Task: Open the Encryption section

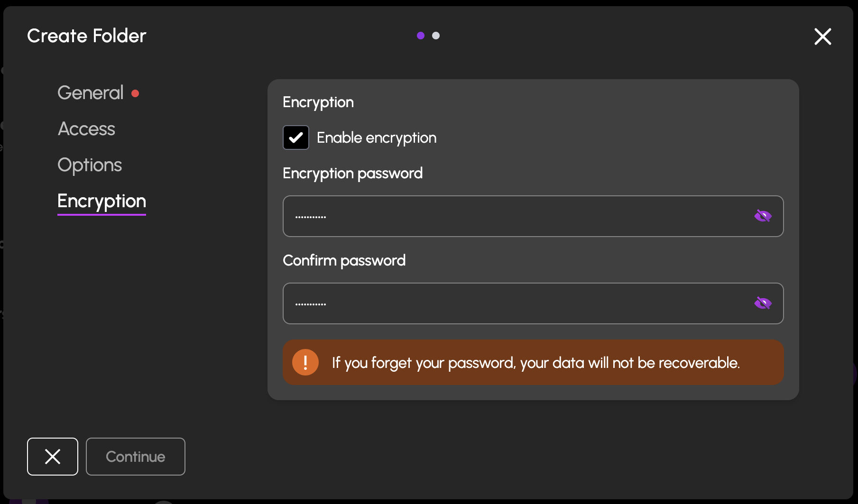Action: click(101, 201)
